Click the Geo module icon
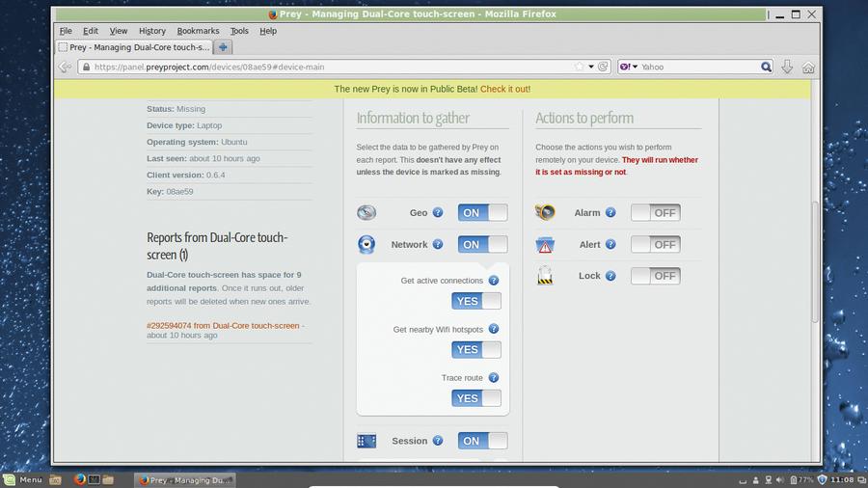This screenshot has width=868, height=488. coord(366,212)
